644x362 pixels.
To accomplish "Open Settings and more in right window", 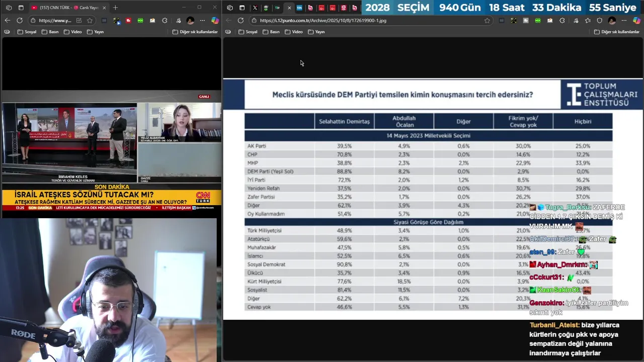I will (x=624, y=21).
